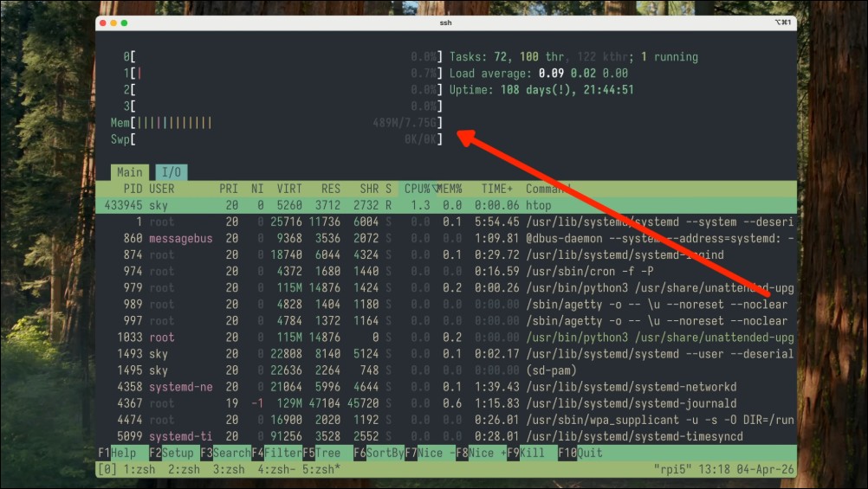Click F10 Quit to exit htop
Image resolution: width=868 pixels, height=489 pixels.
tap(584, 453)
